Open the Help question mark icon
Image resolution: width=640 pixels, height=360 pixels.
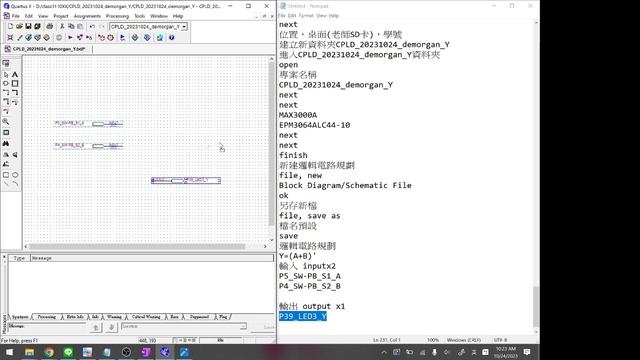pyautogui.click(x=172, y=38)
